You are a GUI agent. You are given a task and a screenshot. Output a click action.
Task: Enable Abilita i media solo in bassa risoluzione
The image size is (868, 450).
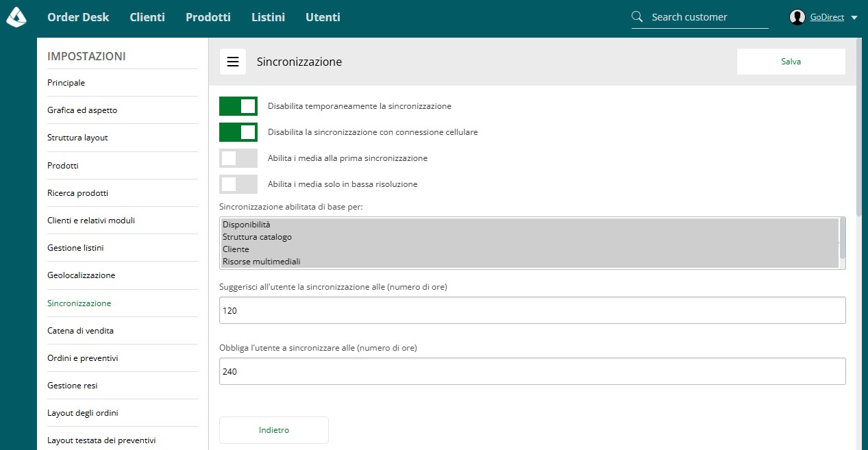coord(238,184)
